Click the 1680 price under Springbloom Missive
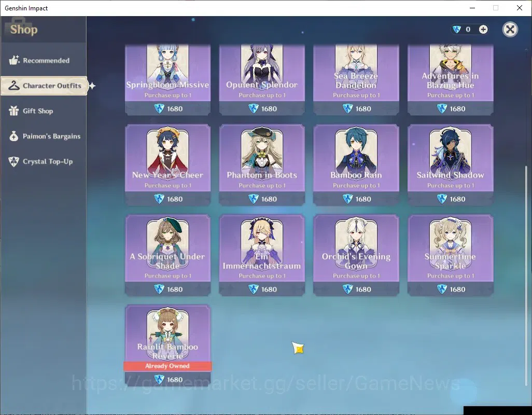The height and width of the screenshot is (415, 532). (175, 109)
